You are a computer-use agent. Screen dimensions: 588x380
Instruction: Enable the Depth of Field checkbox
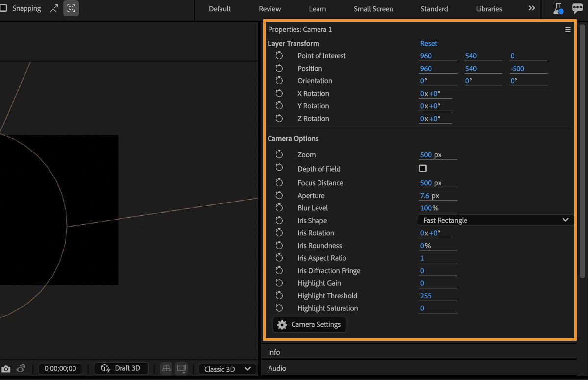422,168
